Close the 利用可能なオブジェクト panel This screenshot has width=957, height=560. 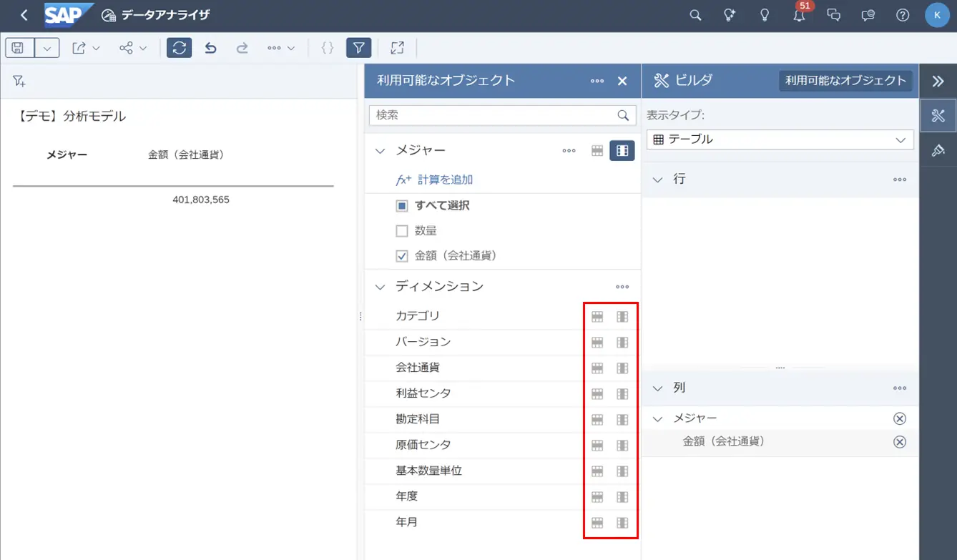click(622, 81)
